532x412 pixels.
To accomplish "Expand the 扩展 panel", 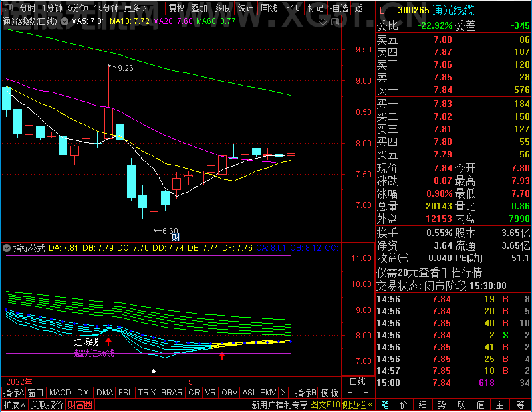I will click(x=15, y=405).
